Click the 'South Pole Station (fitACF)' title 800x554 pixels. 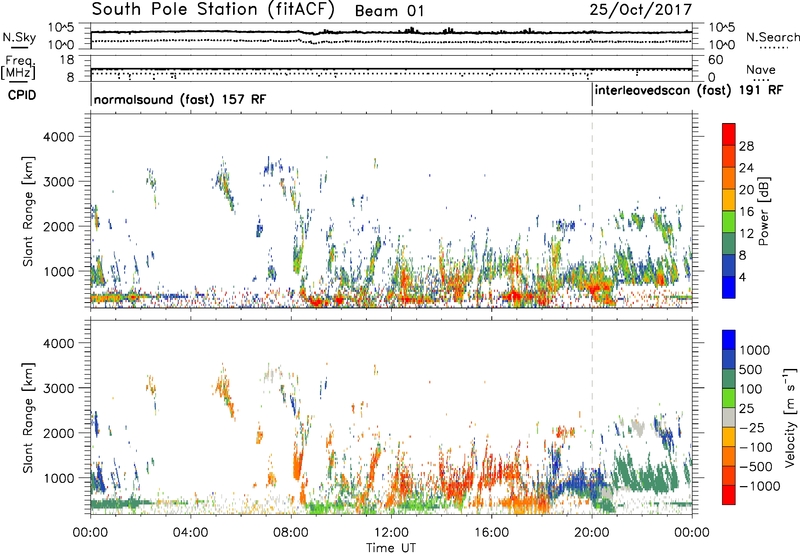coord(213,10)
